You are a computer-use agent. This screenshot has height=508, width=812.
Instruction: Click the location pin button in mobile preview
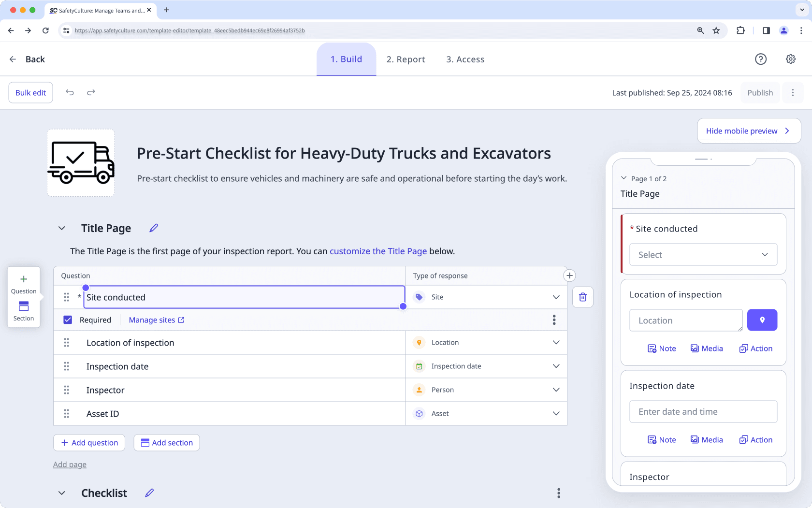[x=762, y=320]
